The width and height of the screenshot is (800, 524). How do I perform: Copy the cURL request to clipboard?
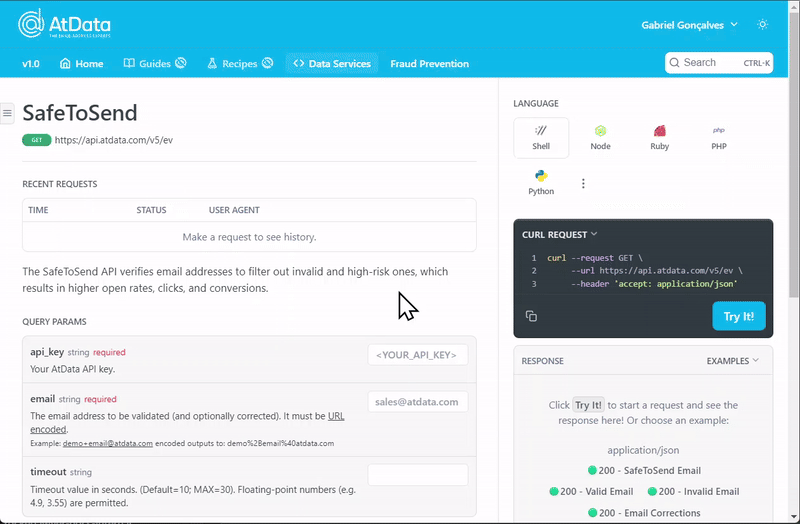pos(531,316)
